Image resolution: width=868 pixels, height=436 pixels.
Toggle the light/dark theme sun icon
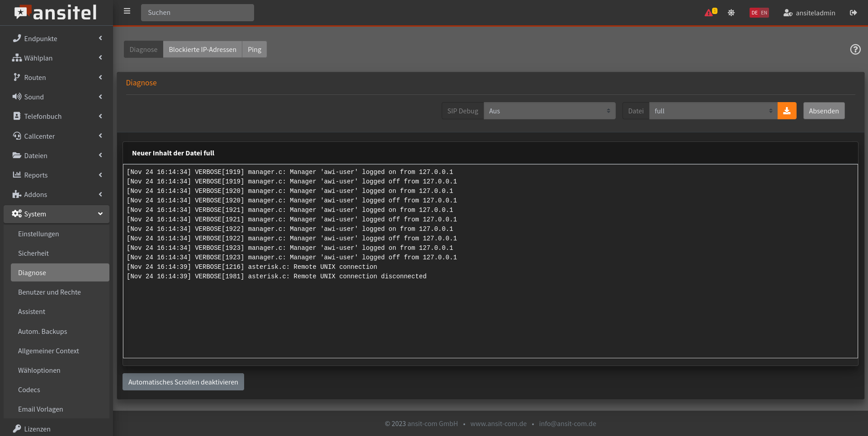coord(731,13)
